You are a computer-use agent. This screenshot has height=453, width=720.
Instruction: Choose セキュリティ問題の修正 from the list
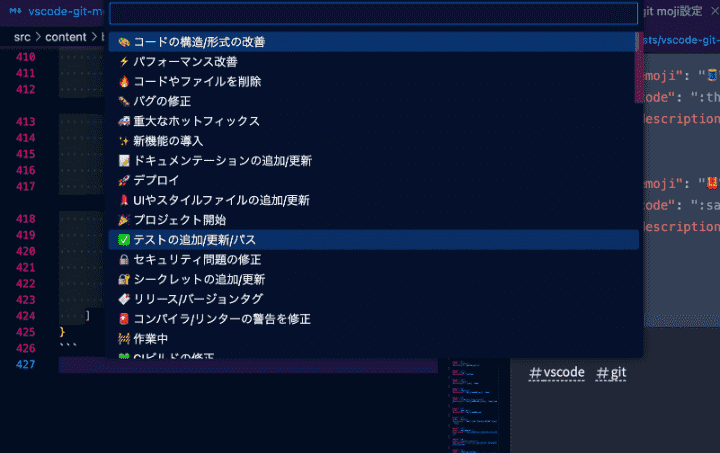pyautogui.click(x=372, y=260)
